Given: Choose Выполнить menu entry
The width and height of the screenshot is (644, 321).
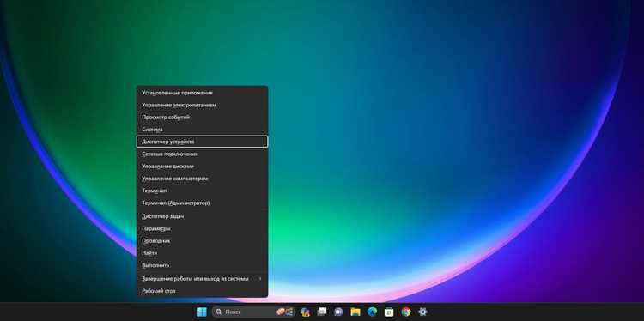Looking at the screenshot, I should pyautogui.click(x=202, y=265).
